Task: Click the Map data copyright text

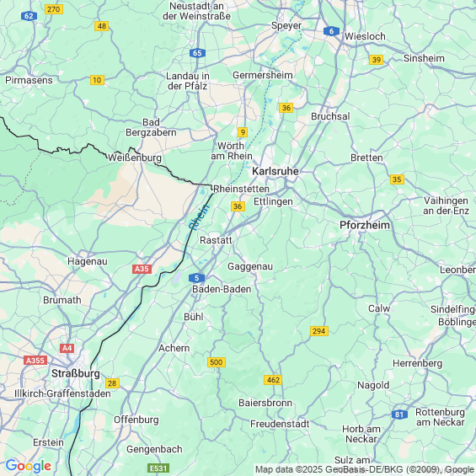Action: 364,469
